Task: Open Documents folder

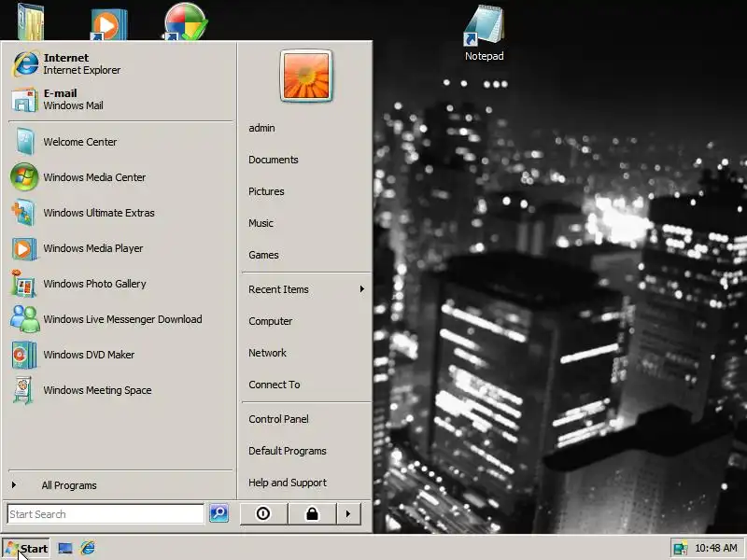Action: 274,160
